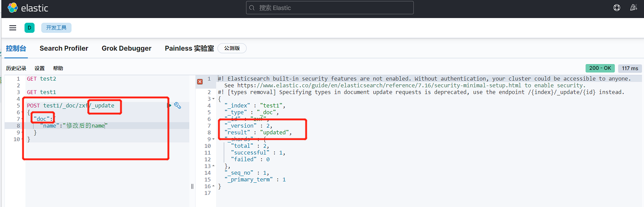
Task: Open the newsfeed icon in header
Action: pyautogui.click(x=633, y=8)
